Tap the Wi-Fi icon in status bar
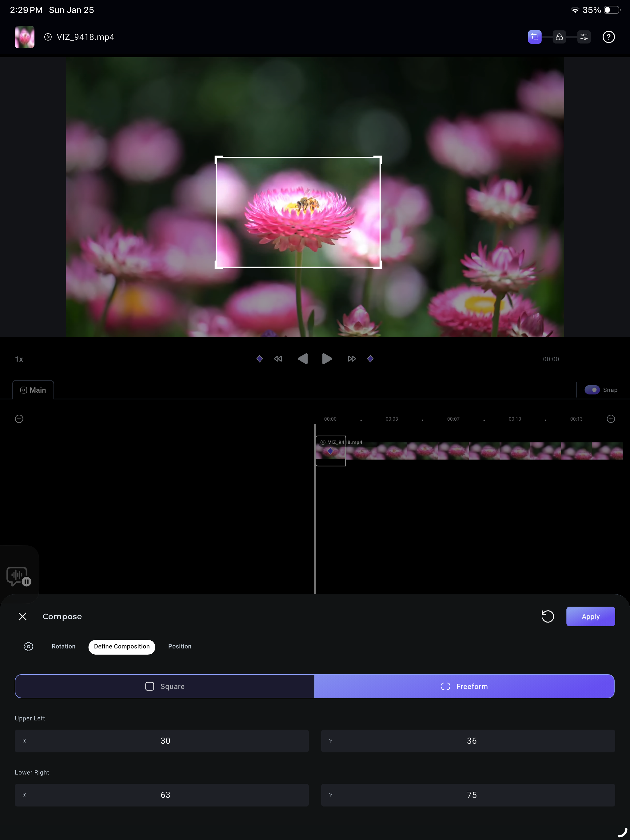The image size is (630, 840). [x=575, y=10]
